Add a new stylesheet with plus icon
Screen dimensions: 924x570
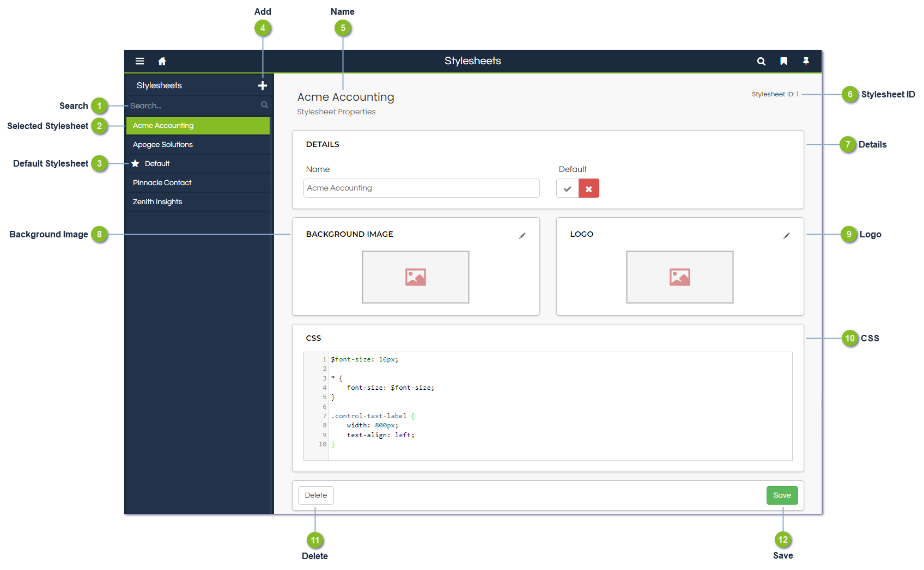click(x=263, y=85)
